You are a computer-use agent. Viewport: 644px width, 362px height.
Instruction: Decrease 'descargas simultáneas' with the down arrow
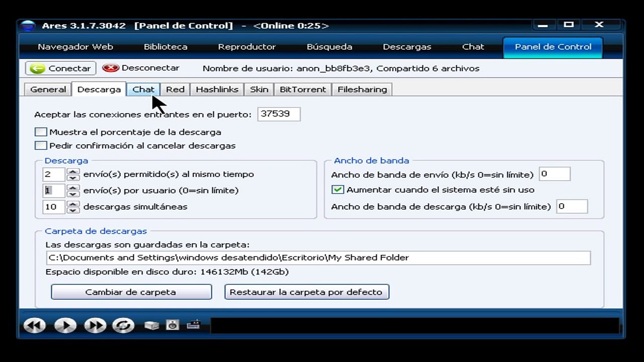(73, 210)
